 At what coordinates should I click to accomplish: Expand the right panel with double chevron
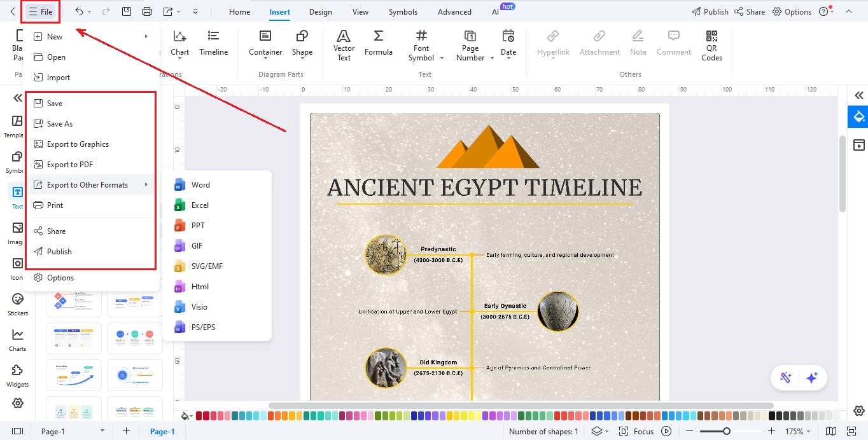pos(858,95)
